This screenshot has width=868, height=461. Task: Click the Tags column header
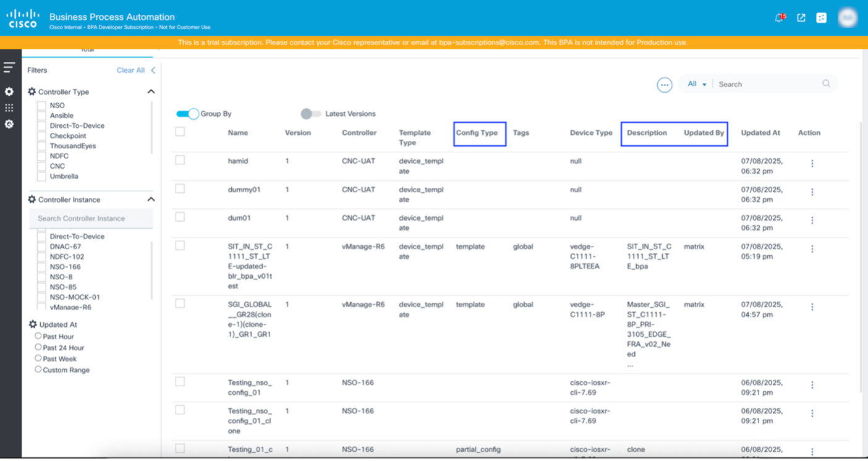[x=521, y=133]
